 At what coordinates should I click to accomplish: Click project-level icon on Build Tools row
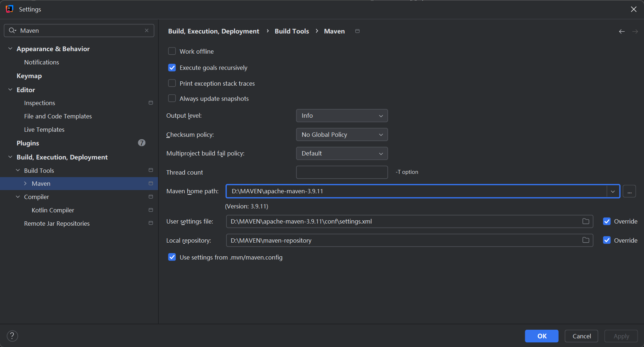(151, 170)
